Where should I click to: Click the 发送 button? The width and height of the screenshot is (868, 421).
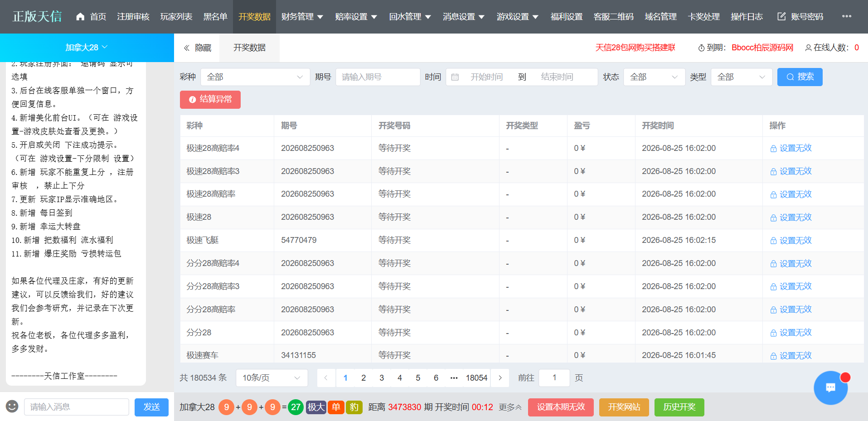[x=151, y=407]
